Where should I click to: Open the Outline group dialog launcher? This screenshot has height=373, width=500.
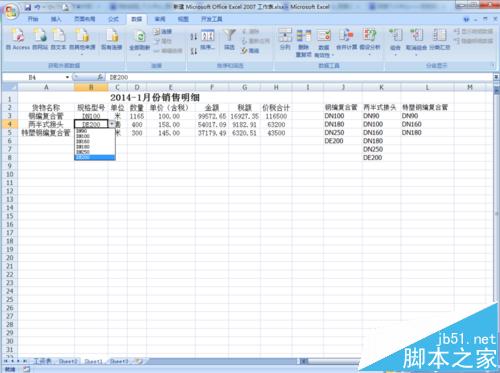click(492, 66)
